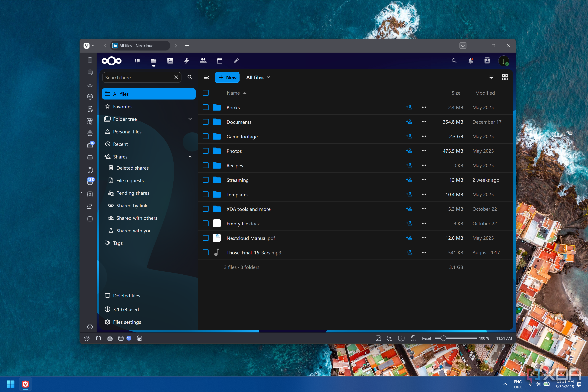The image size is (588, 392).
Task: Check the Those_Final_16_Bars.mp3 checkbox
Action: click(x=205, y=252)
